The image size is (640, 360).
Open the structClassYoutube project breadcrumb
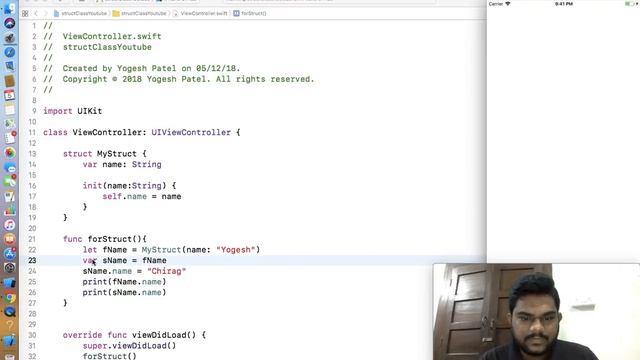pos(80,13)
